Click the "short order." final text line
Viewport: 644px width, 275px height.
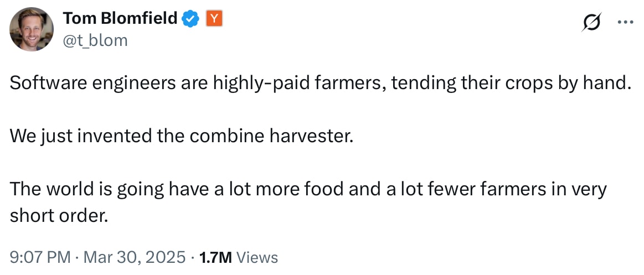pyautogui.click(x=58, y=216)
